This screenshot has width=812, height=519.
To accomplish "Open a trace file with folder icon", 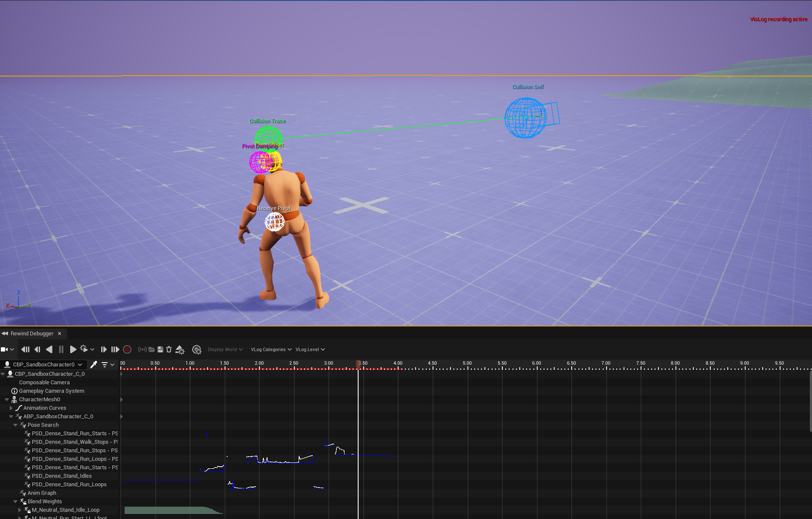I will click(151, 349).
